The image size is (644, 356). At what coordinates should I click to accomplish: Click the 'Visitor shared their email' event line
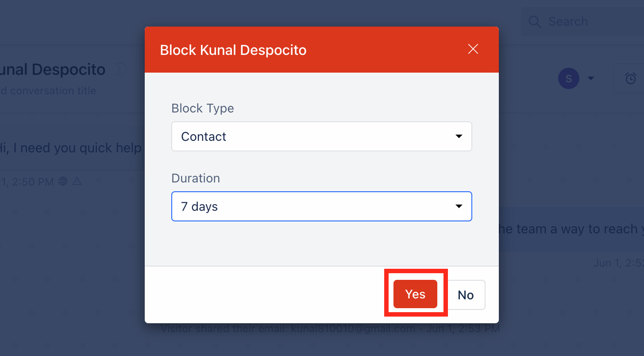[330, 329]
